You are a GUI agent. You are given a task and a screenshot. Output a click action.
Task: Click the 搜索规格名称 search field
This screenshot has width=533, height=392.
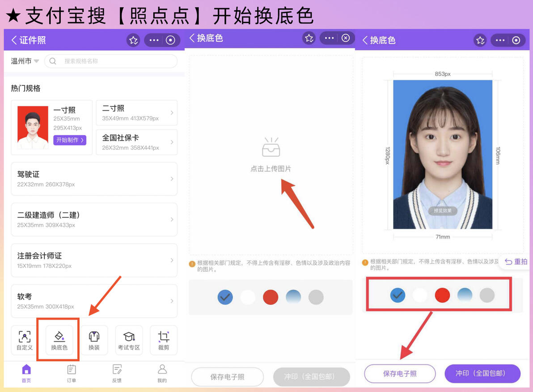pyautogui.click(x=111, y=61)
